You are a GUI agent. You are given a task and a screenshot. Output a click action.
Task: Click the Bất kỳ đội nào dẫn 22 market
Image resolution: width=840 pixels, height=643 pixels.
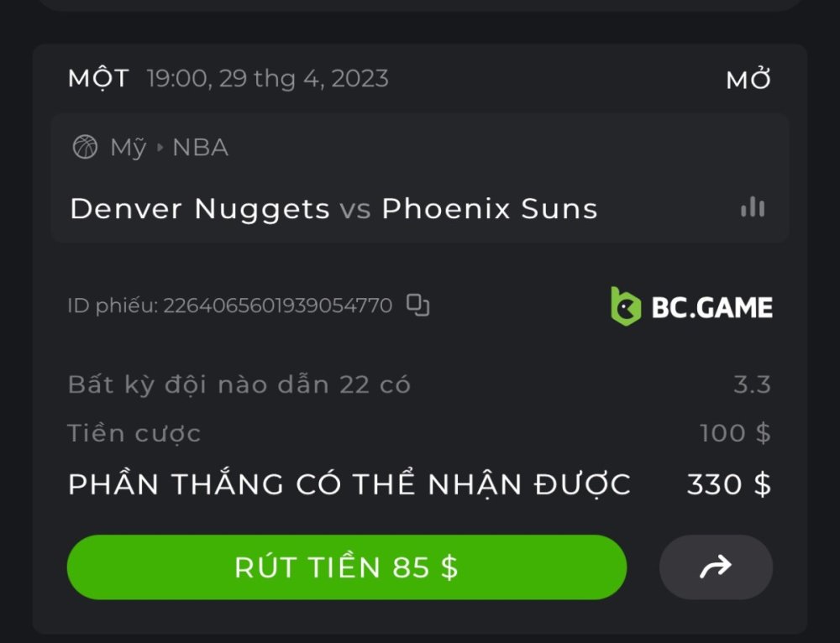coord(239,385)
